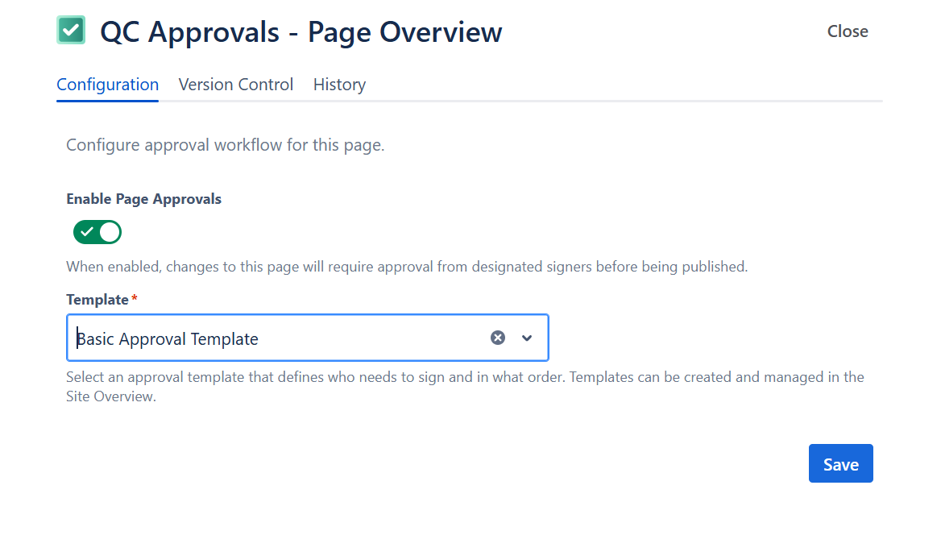Screen dimensions: 941x560
Task: Click the 'QC Approvals - Page Overview' title
Action: (x=301, y=31)
